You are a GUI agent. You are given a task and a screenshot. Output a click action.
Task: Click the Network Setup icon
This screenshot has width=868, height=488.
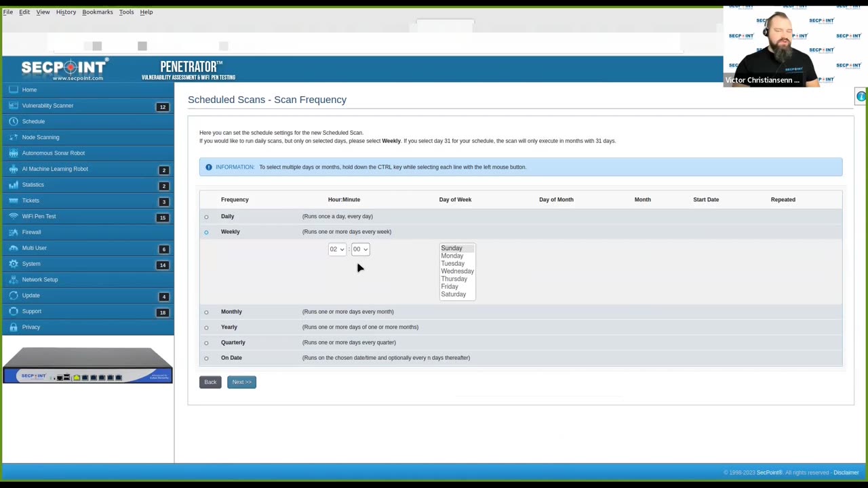(14, 279)
